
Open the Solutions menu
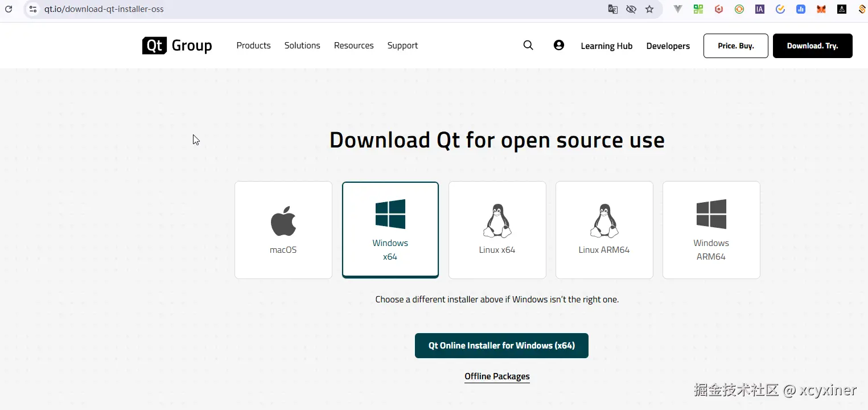[x=302, y=46]
